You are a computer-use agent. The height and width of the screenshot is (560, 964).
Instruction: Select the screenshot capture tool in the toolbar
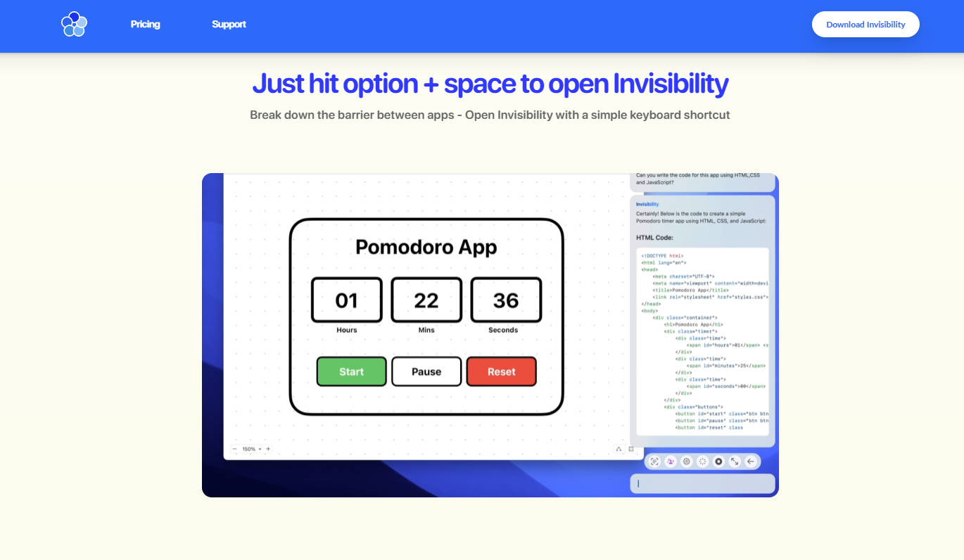tap(654, 462)
